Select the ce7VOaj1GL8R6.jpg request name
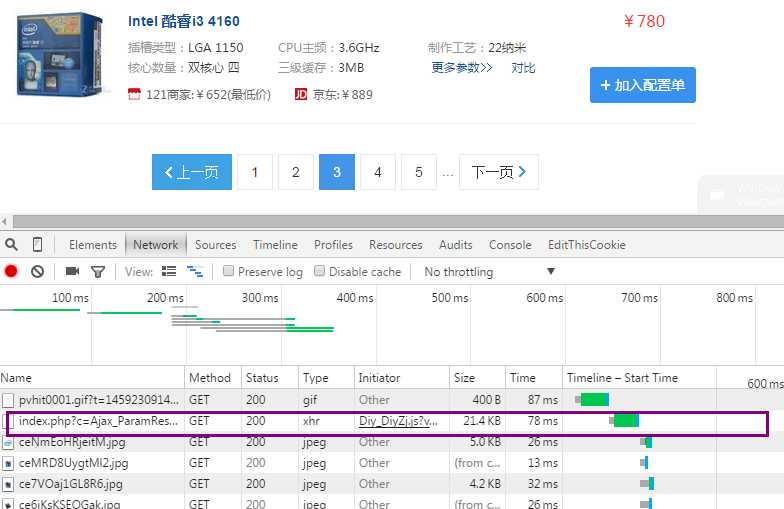This screenshot has width=784, height=509. coord(70,484)
